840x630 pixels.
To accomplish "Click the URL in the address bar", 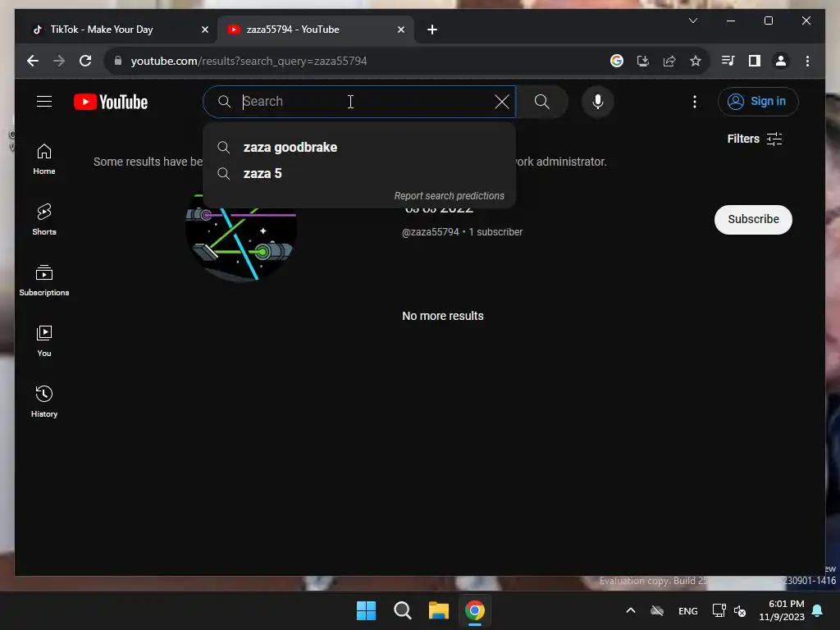I will pos(249,61).
